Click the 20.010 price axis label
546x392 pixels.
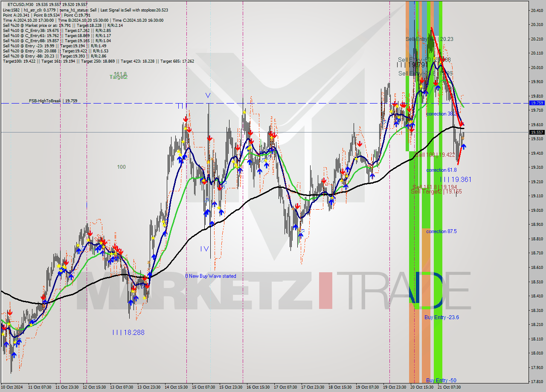coord(537,67)
